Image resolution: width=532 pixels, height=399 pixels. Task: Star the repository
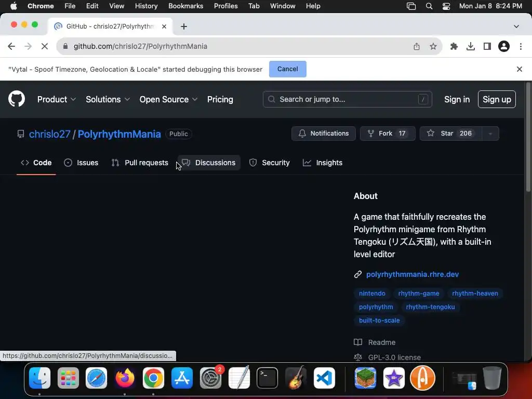point(450,134)
